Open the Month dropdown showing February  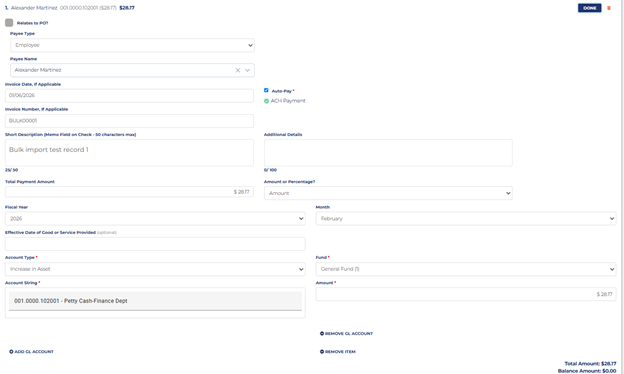466,218
